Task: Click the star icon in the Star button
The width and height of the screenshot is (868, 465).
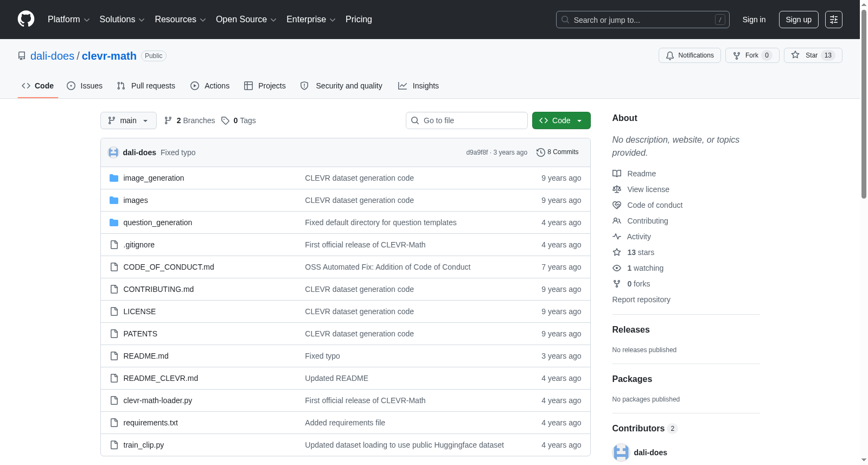Action: pyautogui.click(x=795, y=55)
